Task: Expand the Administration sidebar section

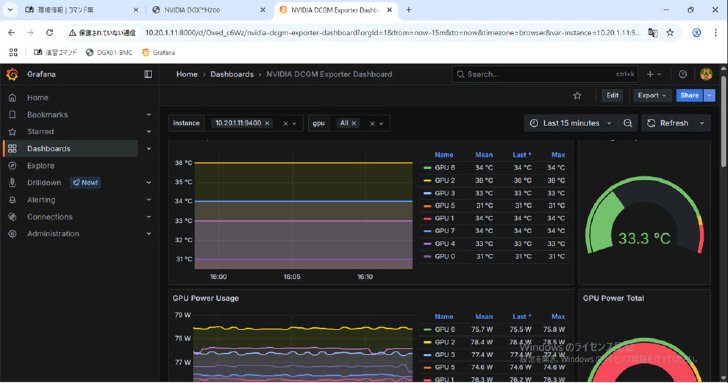Action: pyautogui.click(x=149, y=234)
